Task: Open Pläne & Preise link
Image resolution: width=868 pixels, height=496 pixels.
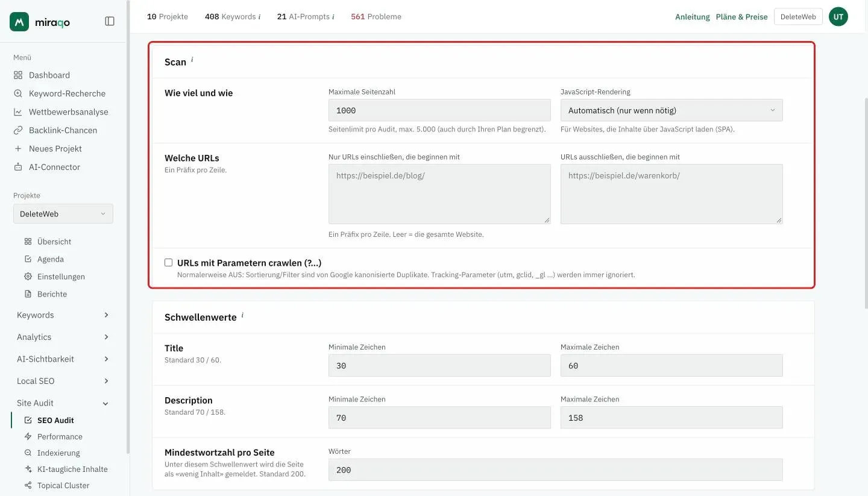Action: (x=741, y=17)
